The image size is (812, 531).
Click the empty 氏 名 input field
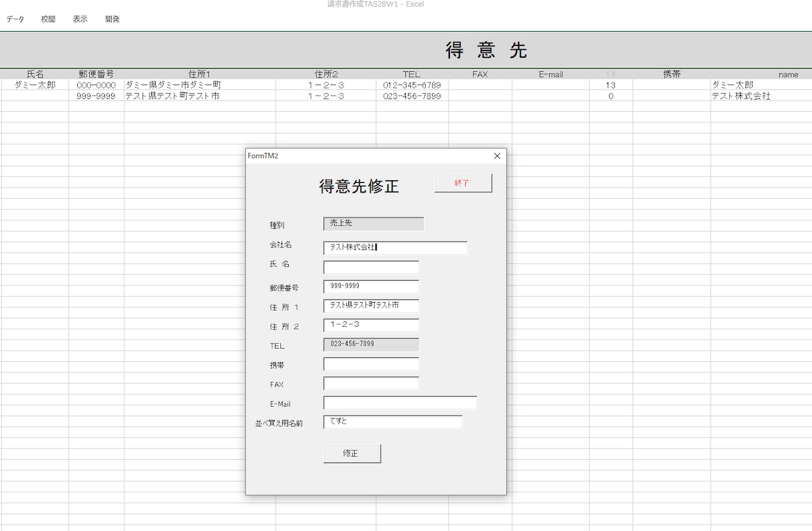(371, 267)
